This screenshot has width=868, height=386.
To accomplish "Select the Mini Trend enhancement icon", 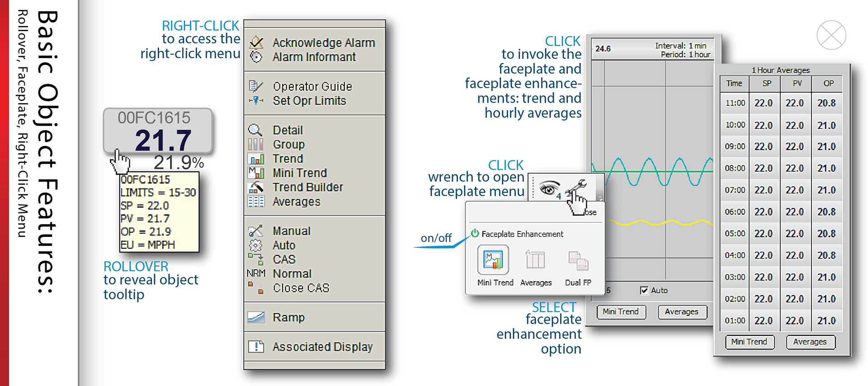I will (x=493, y=260).
